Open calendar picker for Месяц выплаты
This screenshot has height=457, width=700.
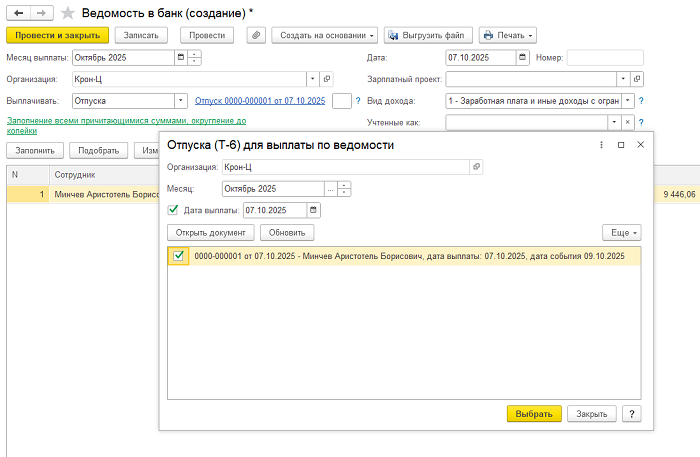coord(181,57)
